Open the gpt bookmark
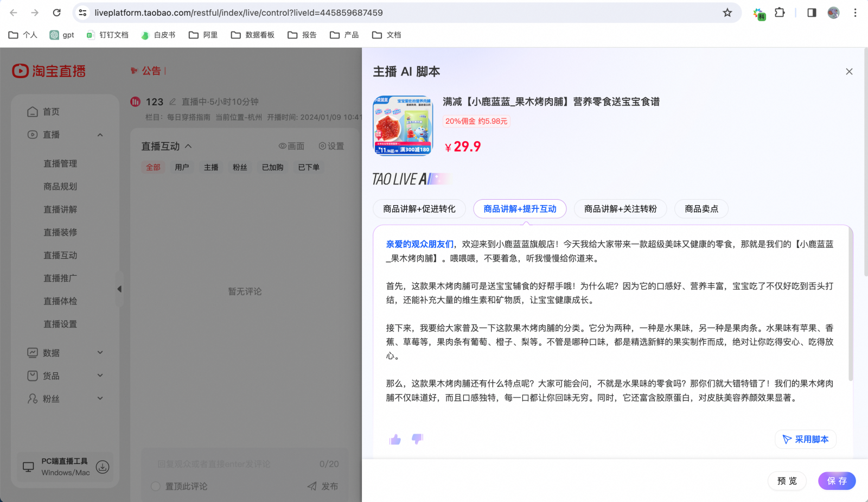 (x=62, y=35)
